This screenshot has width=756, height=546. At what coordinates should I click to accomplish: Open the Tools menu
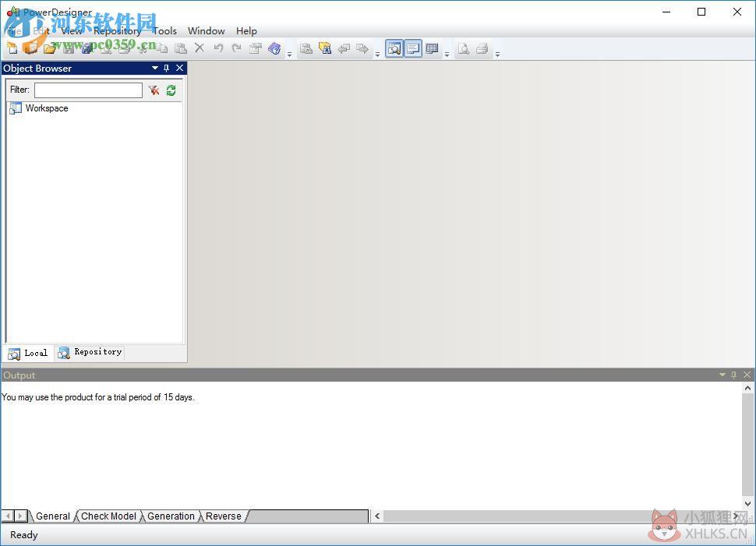(x=164, y=31)
